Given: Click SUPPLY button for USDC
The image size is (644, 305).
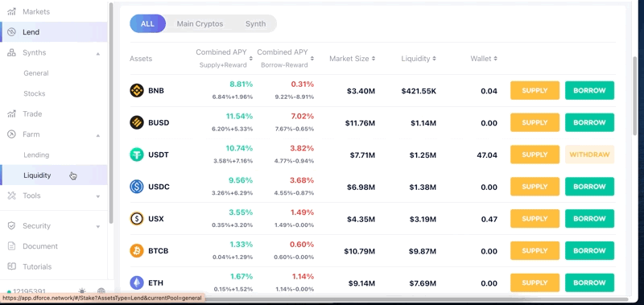Looking at the screenshot, I should tap(535, 187).
